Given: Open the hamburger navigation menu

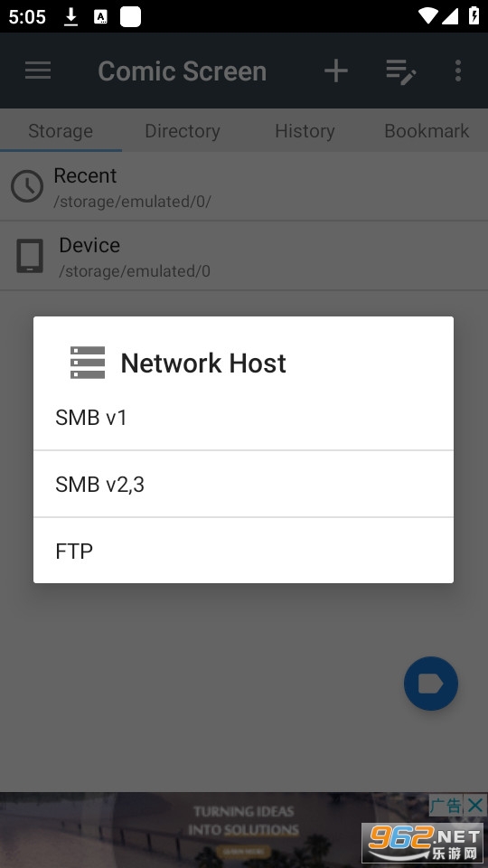Looking at the screenshot, I should pos(38,71).
